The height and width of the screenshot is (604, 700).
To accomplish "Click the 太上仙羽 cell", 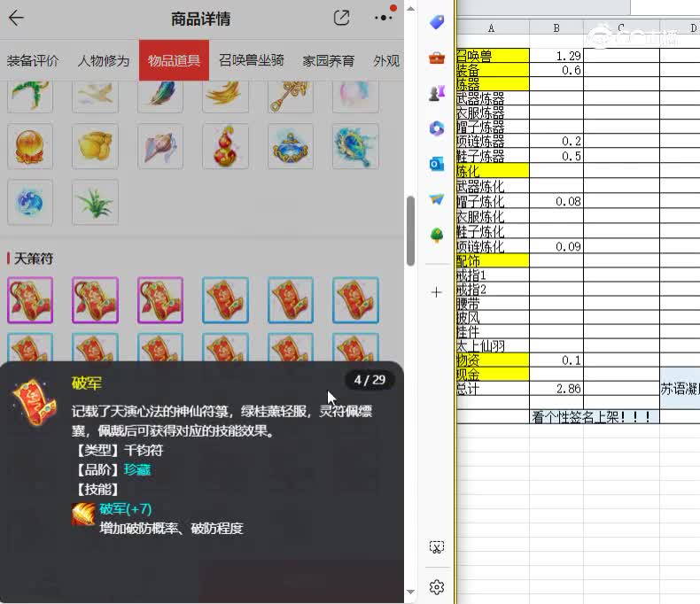I will click(x=493, y=345).
